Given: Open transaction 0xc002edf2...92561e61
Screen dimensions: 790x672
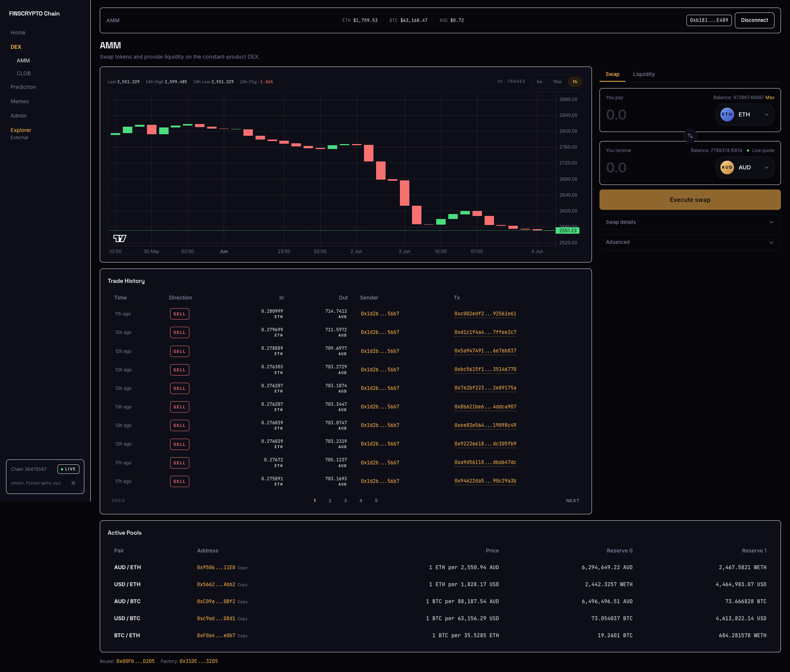Looking at the screenshot, I should click(x=485, y=314).
